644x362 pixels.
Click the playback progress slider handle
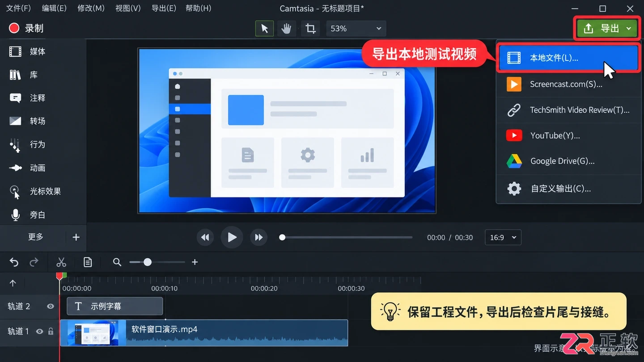[x=282, y=237]
